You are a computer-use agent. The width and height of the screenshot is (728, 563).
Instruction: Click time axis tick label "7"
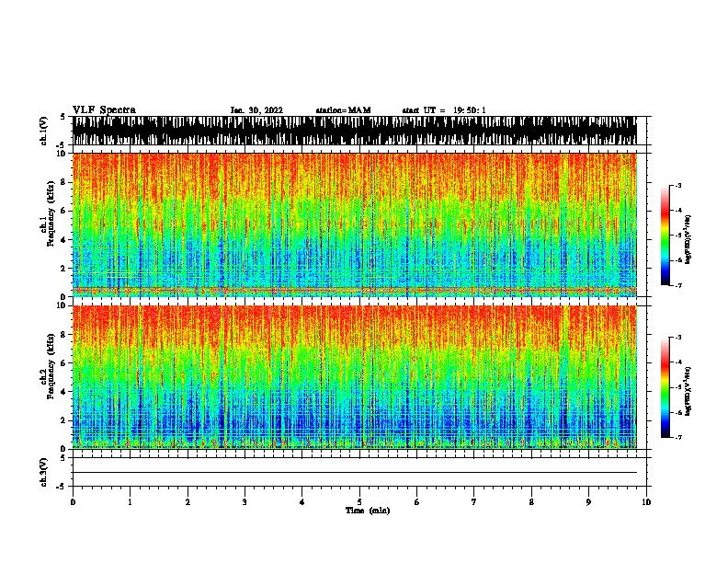[x=474, y=502]
